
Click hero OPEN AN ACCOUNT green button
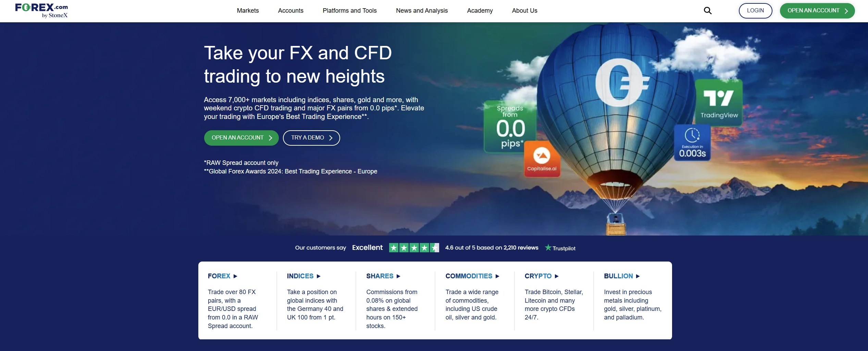pos(241,138)
